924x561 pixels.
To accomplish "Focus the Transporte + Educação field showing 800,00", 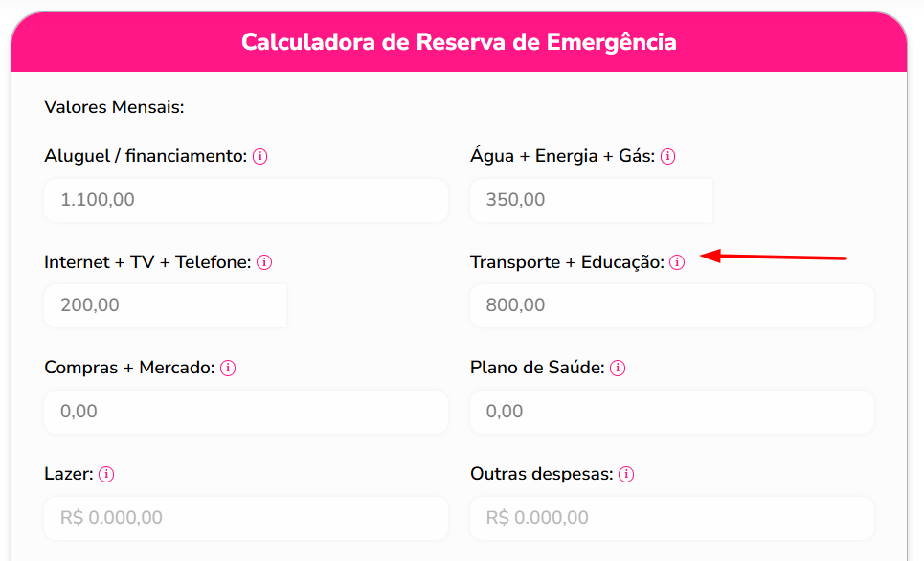I will pyautogui.click(x=672, y=305).
